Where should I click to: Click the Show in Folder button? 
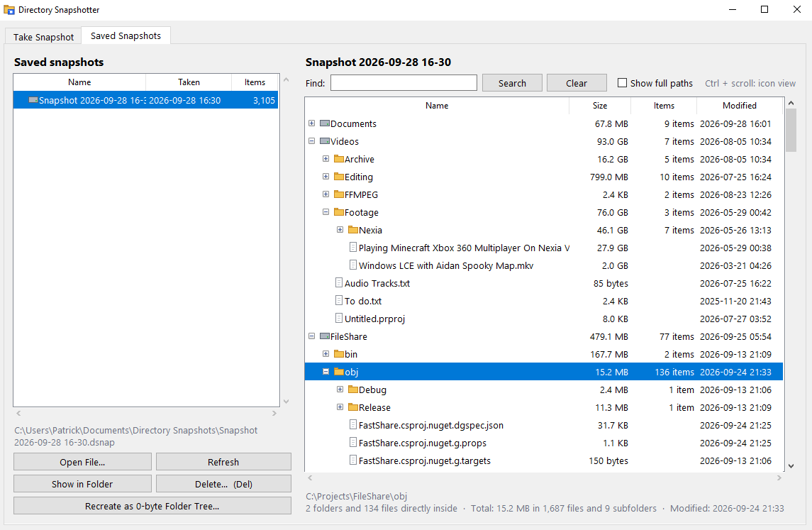click(x=82, y=484)
